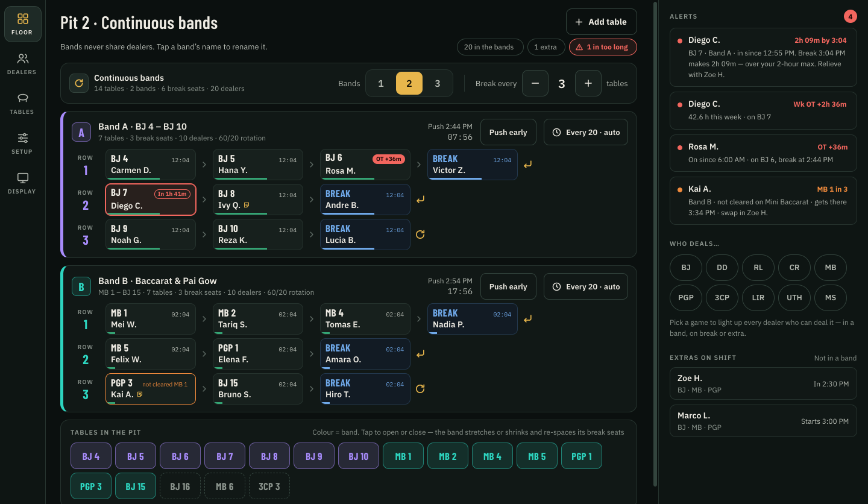The width and height of the screenshot is (868, 504).
Task: Set number of bands to 1
Action: pyautogui.click(x=380, y=83)
